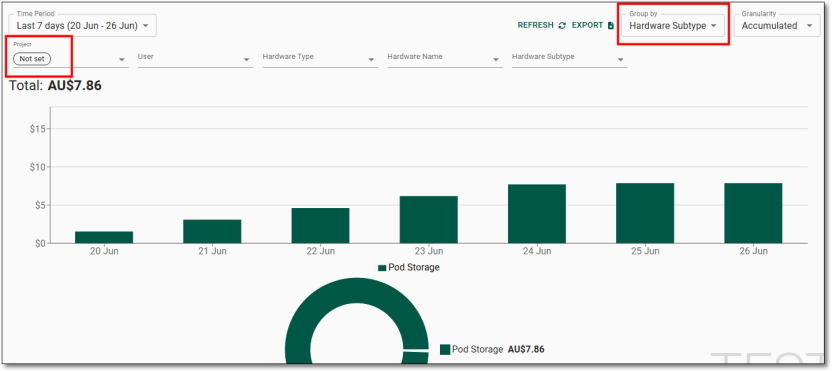This screenshot has height=371, width=832.
Task: Click the 26 Jun axis label
Action: (x=753, y=251)
